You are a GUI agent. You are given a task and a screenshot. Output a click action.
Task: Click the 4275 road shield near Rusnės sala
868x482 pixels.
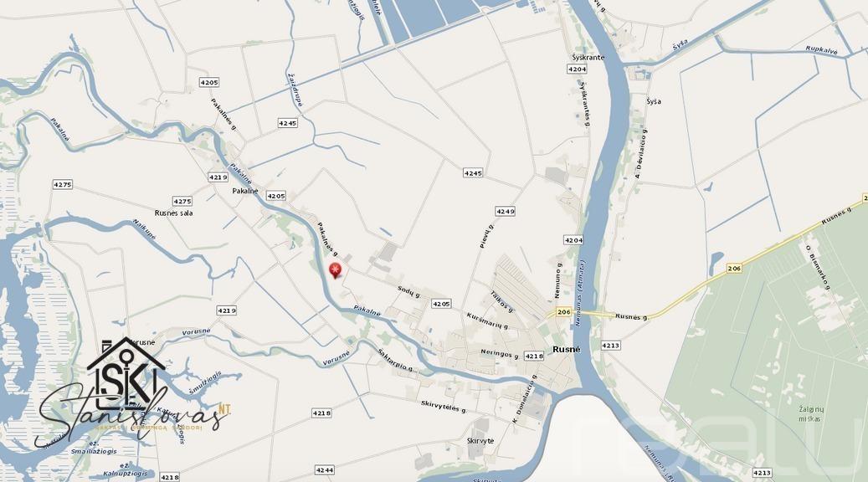(x=182, y=202)
